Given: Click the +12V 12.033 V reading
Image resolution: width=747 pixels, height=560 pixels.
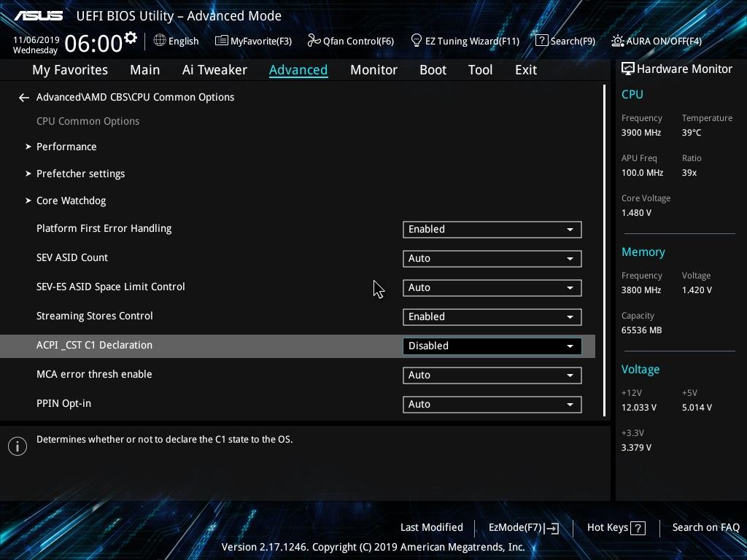Looking at the screenshot, I should coord(638,408).
